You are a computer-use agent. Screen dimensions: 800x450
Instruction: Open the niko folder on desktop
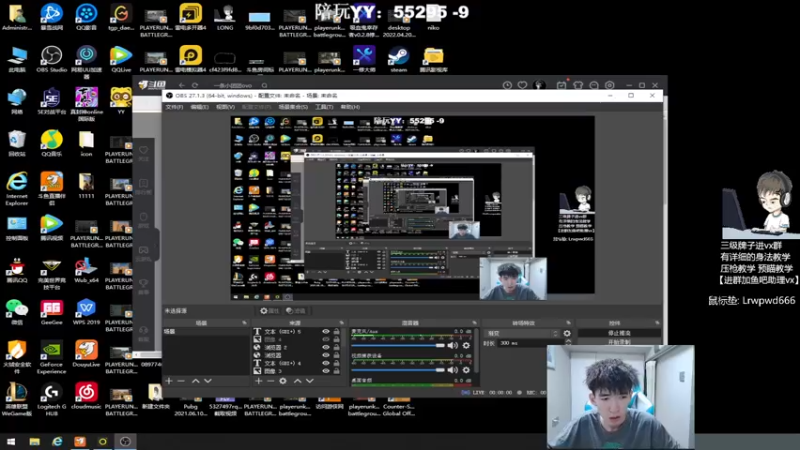click(x=433, y=17)
